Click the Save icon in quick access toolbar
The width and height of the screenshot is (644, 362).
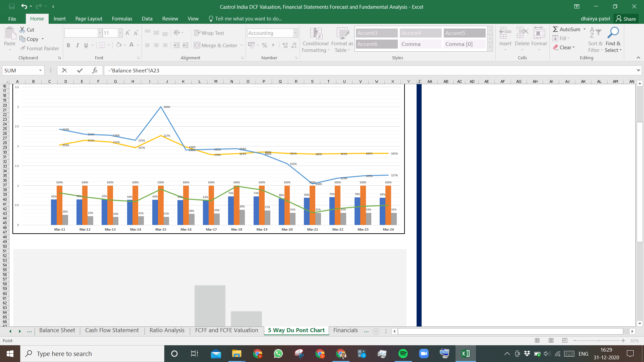tap(12, 6)
